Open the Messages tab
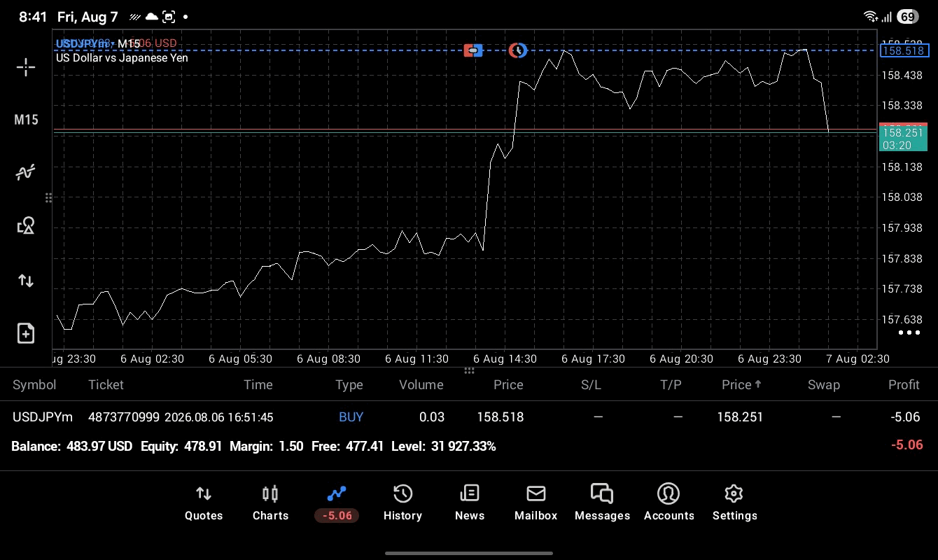This screenshot has height=560, width=938. pyautogui.click(x=602, y=503)
